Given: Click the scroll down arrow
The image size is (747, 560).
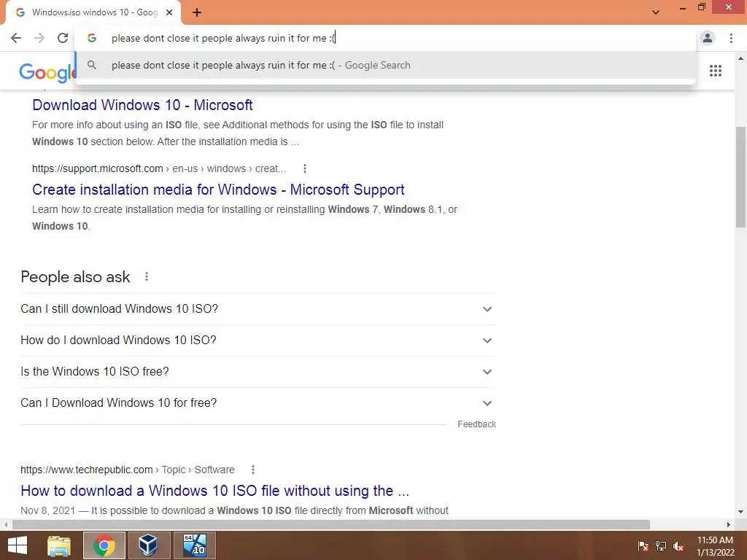Looking at the screenshot, I should click(x=740, y=512).
